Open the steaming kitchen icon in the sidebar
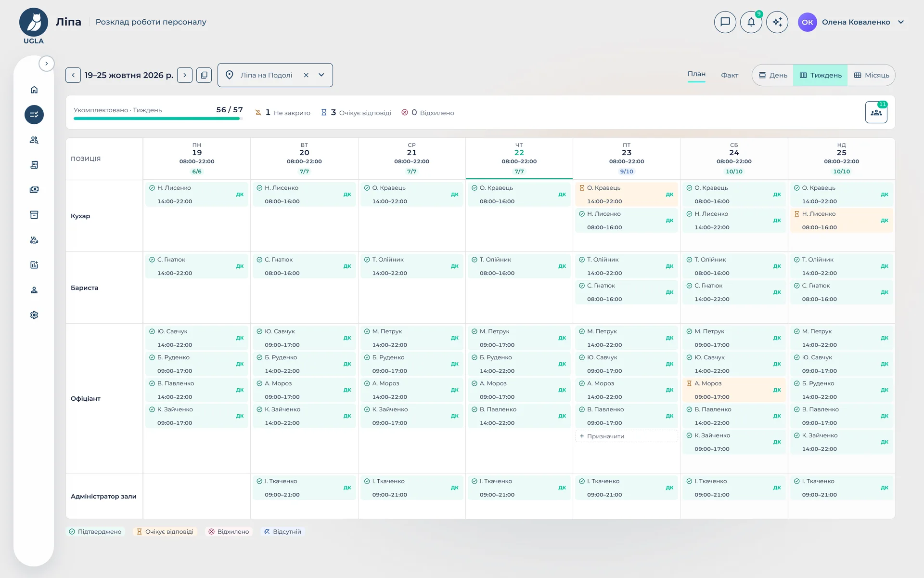This screenshot has height=578, width=924. point(34,240)
